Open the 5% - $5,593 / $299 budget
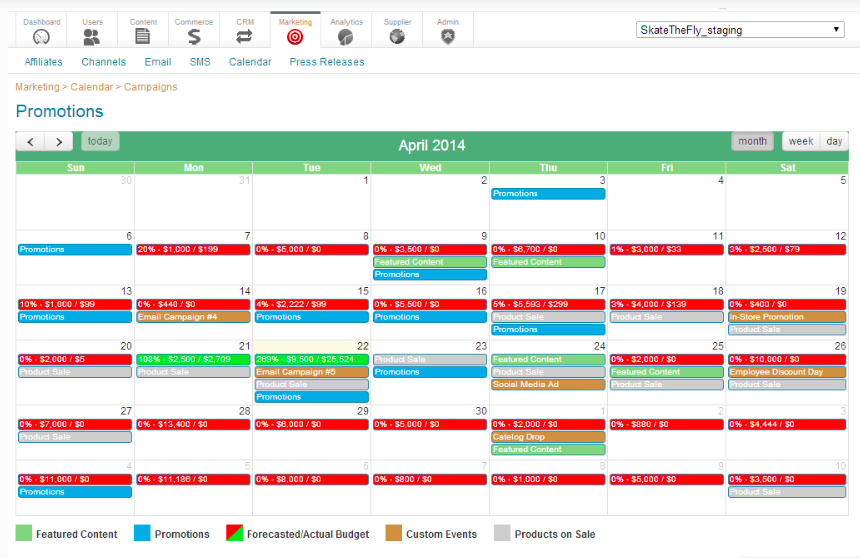The height and width of the screenshot is (558, 860). click(x=548, y=304)
